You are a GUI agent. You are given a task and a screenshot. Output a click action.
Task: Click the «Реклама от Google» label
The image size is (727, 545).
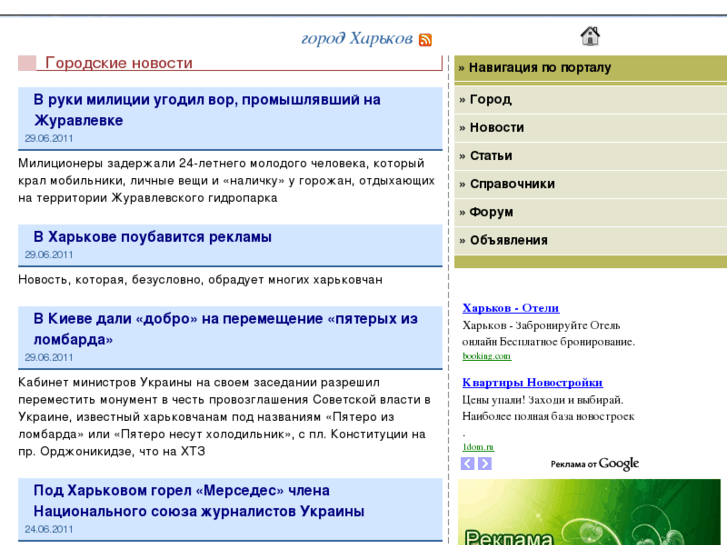pos(595,463)
